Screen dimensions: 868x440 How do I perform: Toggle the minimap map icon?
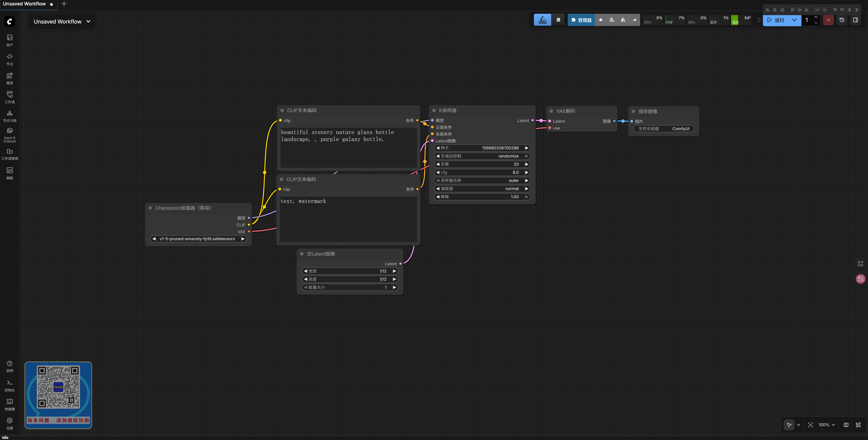tap(846, 425)
